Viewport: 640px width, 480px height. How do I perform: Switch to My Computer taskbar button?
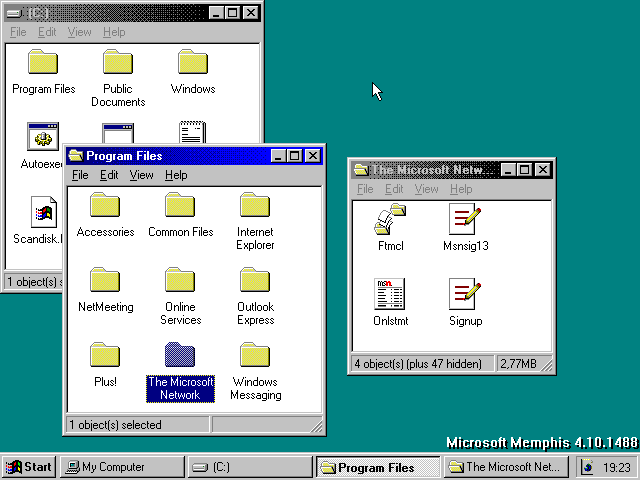[x=122, y=467]
